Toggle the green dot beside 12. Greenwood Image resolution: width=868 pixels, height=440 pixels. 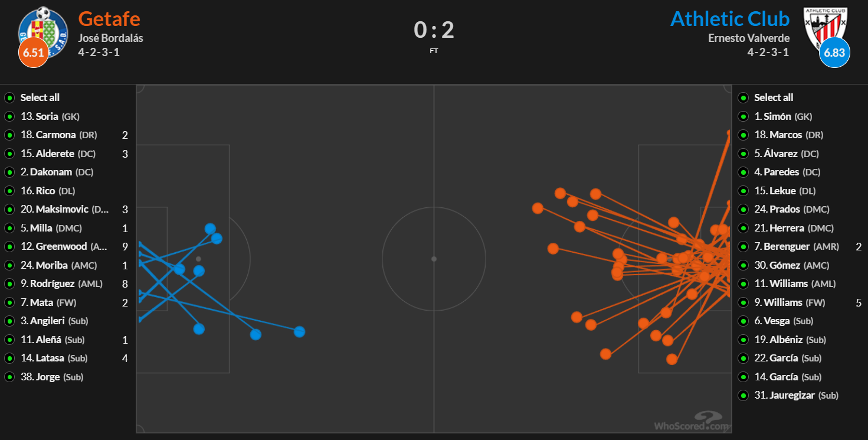(x=10, y=246)
